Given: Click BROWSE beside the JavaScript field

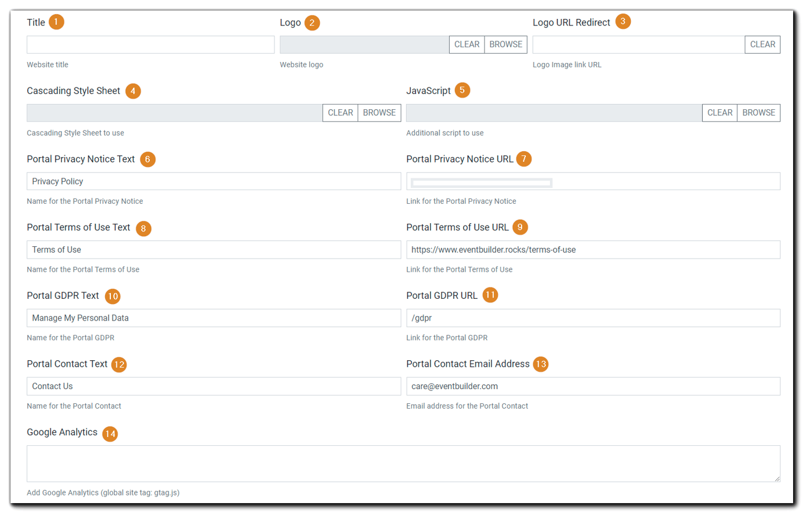Looking at the screenshot, I should click(758, 112).
